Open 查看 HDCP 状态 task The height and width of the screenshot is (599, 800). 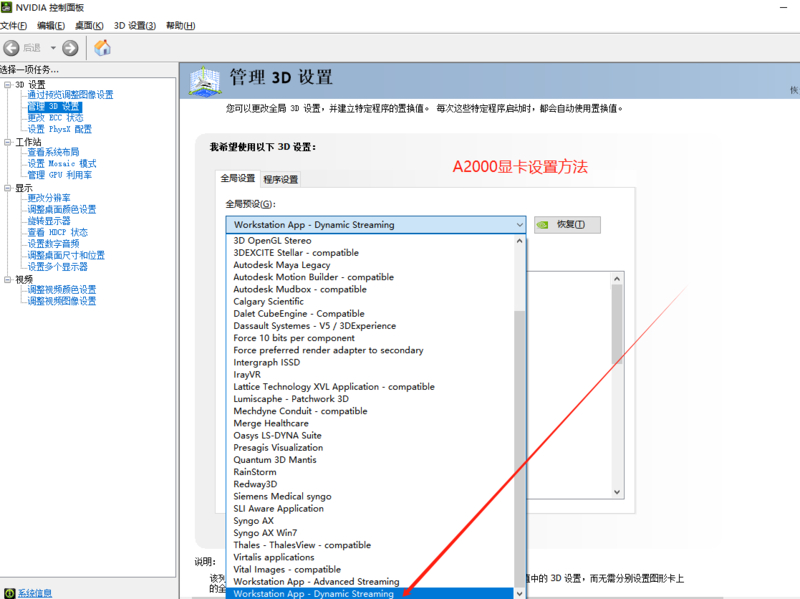(58, 232)
